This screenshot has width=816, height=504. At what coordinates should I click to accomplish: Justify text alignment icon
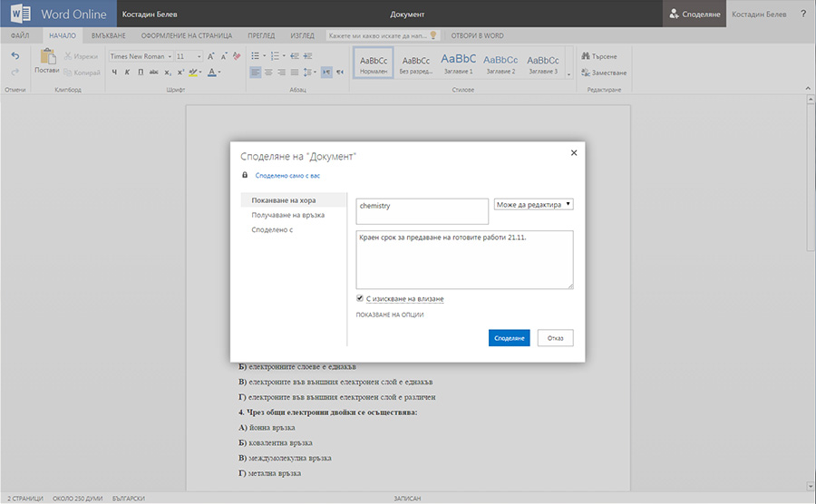[294, 73]
